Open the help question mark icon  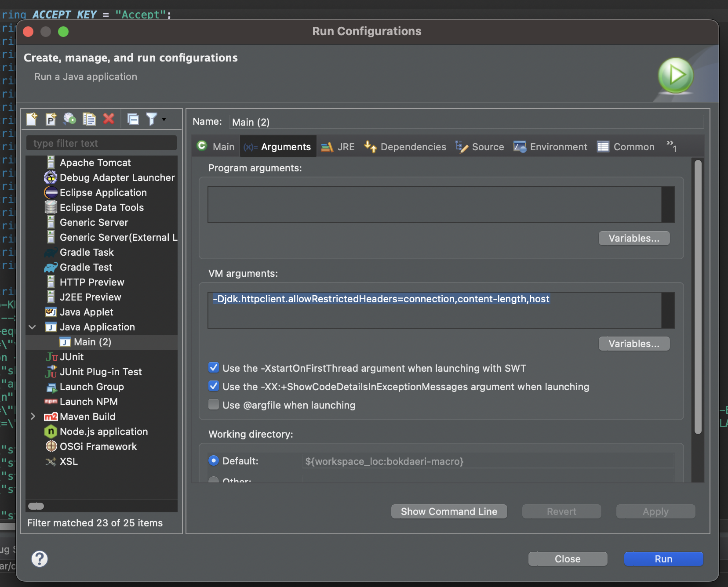40,559
